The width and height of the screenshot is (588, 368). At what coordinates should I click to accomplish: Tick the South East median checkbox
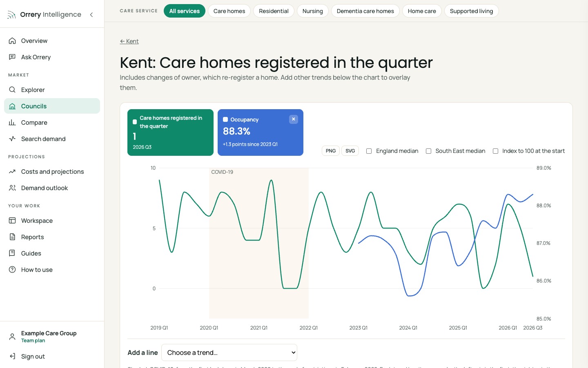coord(428,151)
